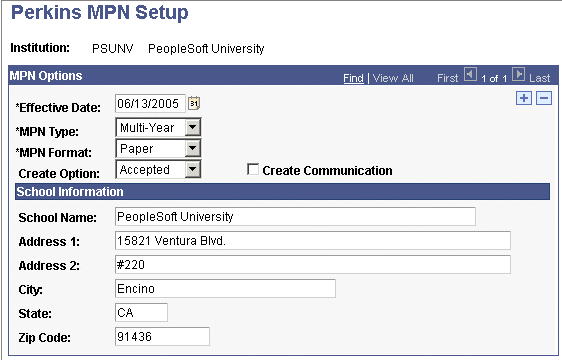Click into the Effective Date field
The image size is (562, 360).
click(x=150, y=104)
